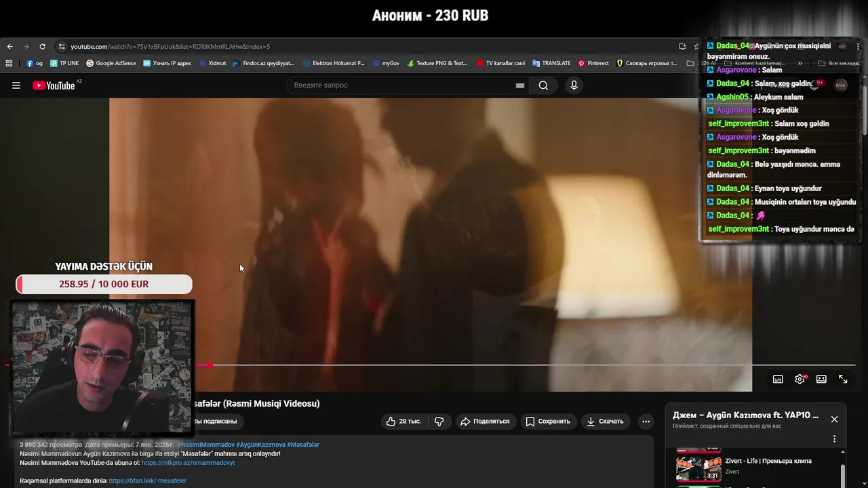Toggle subtitles with the captions icon
868x488 pixels.
tap(778, 380)
